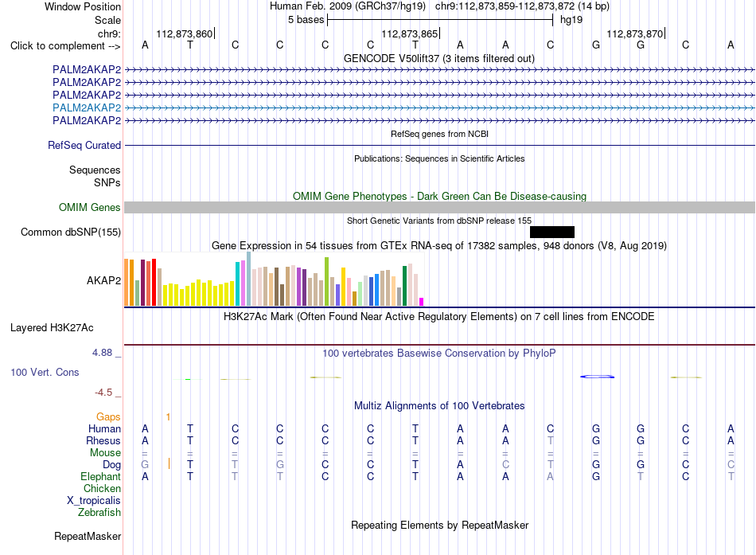Click the blue PhyloP conservation bar
Image resolution: width=756 pixels, height=555 pixels.
coord(598,377)
